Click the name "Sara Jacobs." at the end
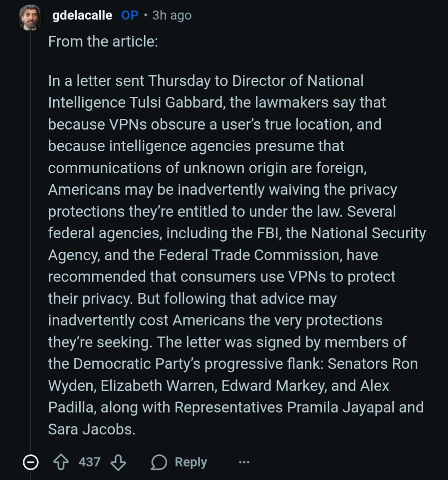 [x=92, y=429]
